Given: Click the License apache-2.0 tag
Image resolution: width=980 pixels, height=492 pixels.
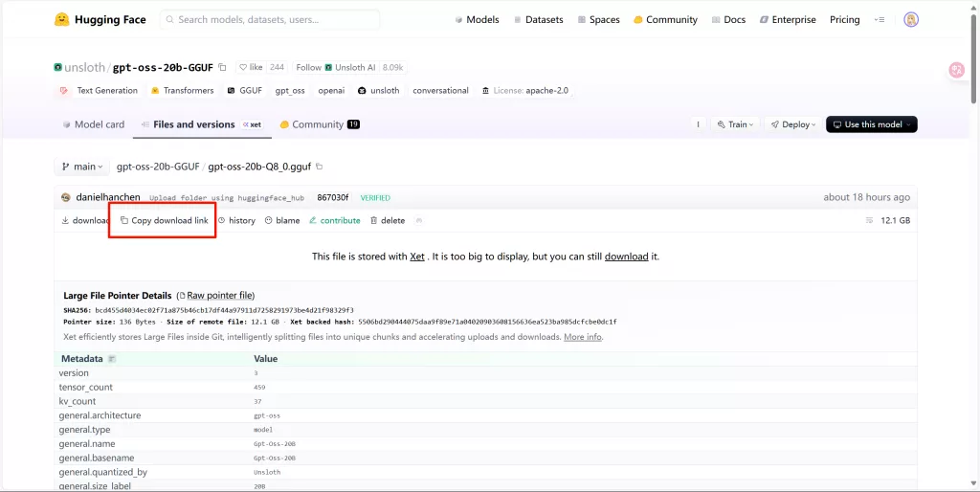Looking at the screenshot, I should pos(525,91).
